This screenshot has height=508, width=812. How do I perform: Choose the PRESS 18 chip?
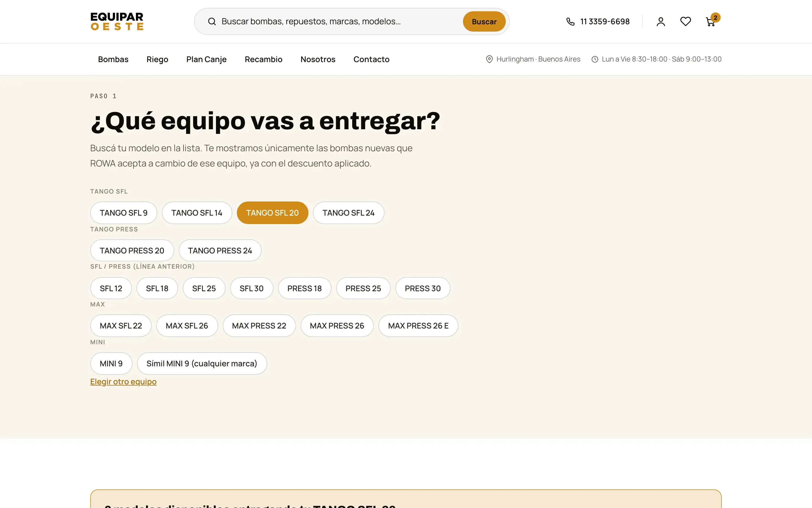point(304,288)
